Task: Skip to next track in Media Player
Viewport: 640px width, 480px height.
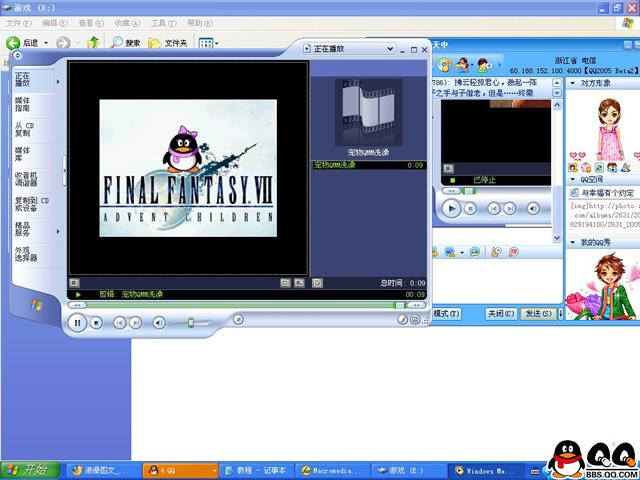Action: click(135, 322)
